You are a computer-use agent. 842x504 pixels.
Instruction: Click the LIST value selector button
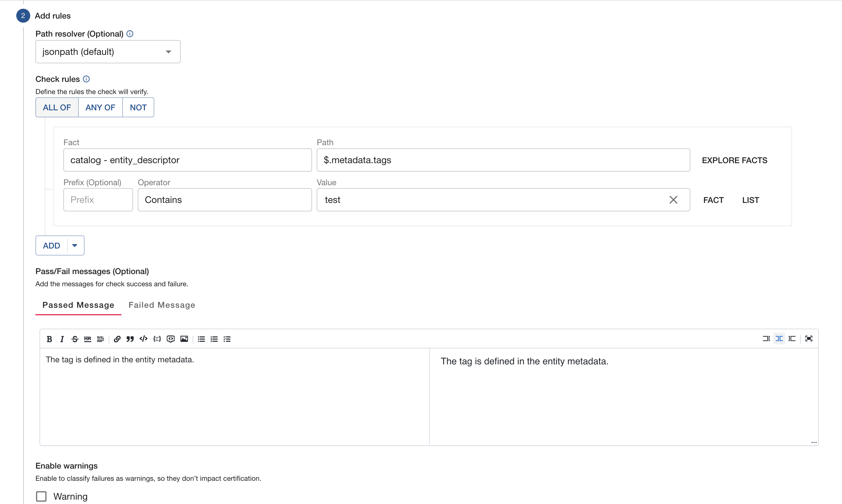(x=750, y=199)
